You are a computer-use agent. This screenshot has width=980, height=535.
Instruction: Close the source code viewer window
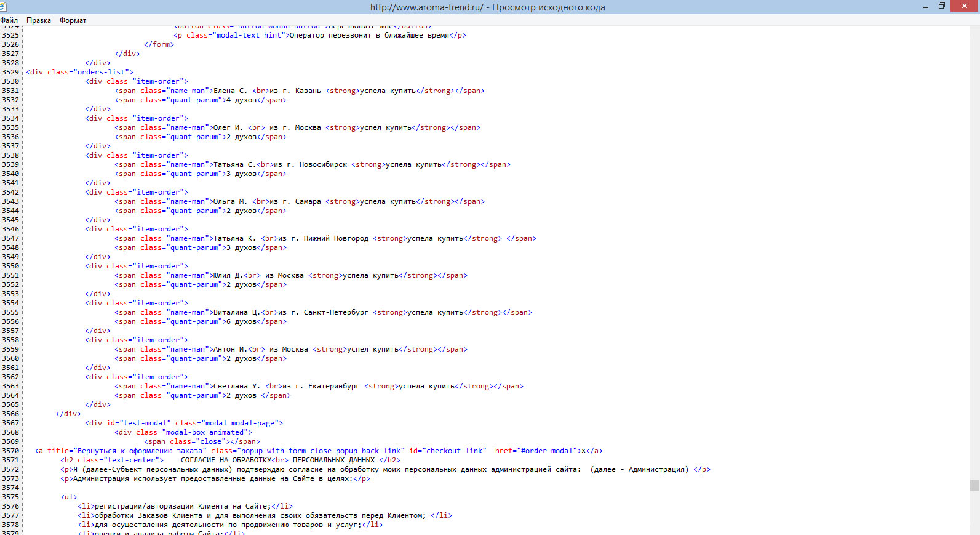coord(964,6)
